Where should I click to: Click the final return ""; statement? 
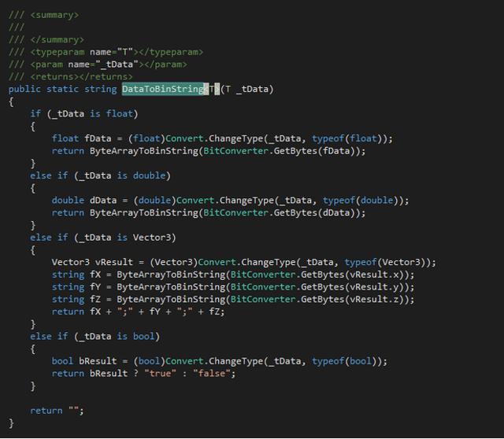pyautogui.click(x=57, y=411)
